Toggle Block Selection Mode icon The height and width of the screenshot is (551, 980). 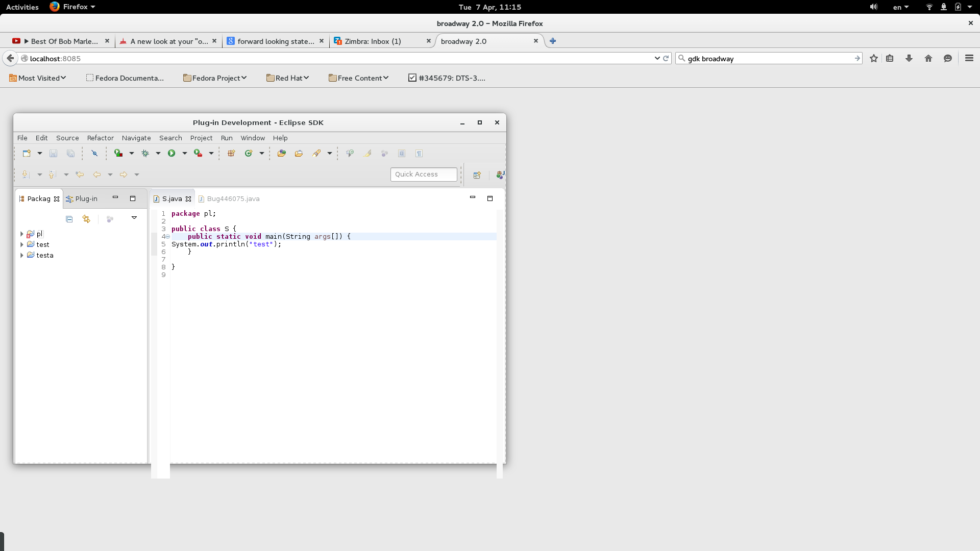pyautogui.click(x=402, y=153)
